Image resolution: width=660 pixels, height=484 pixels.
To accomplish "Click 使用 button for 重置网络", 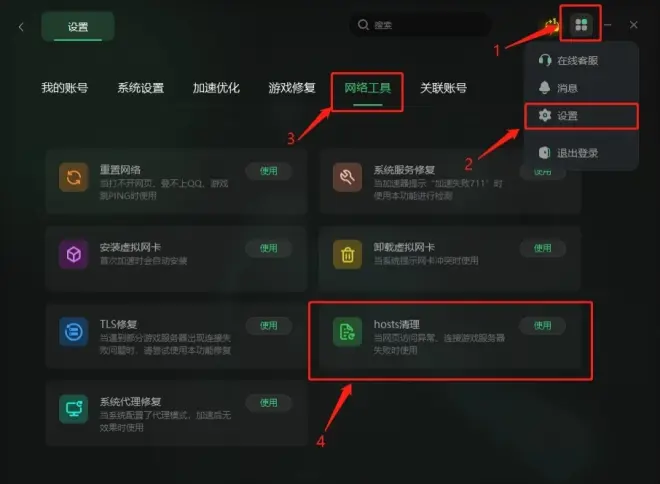I will pos(269,171).
